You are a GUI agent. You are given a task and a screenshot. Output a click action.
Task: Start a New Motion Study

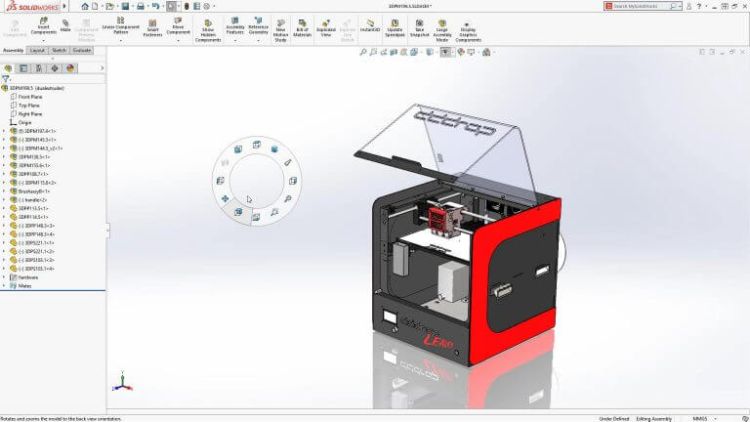click(280, 31)
